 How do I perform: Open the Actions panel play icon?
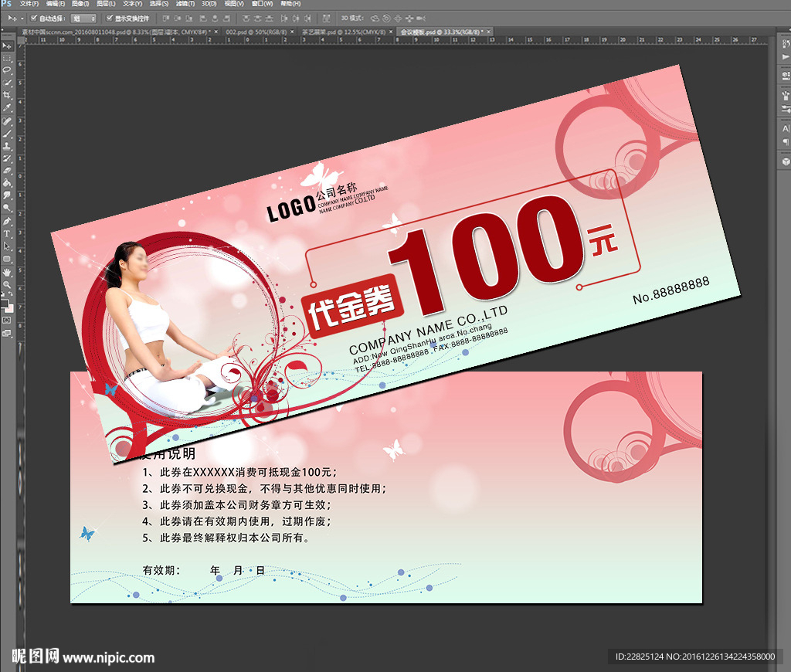pyautogui.click(x=786, y=57)
